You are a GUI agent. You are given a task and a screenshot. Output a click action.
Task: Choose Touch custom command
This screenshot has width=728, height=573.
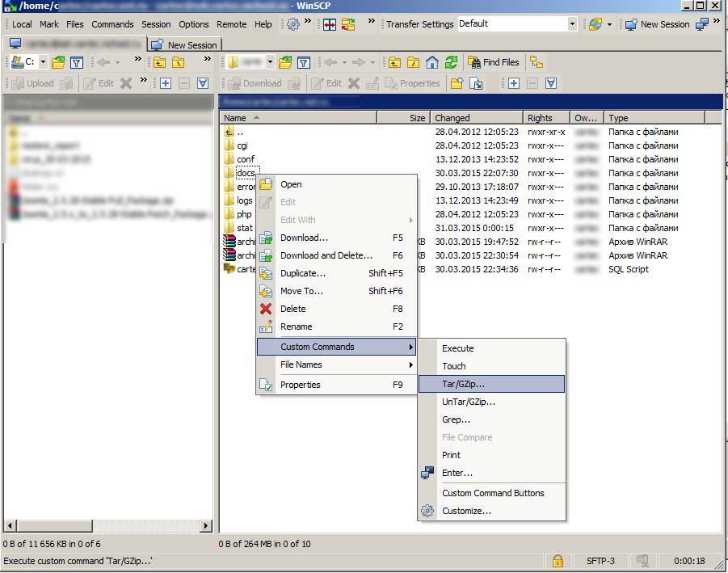point(492,366)
